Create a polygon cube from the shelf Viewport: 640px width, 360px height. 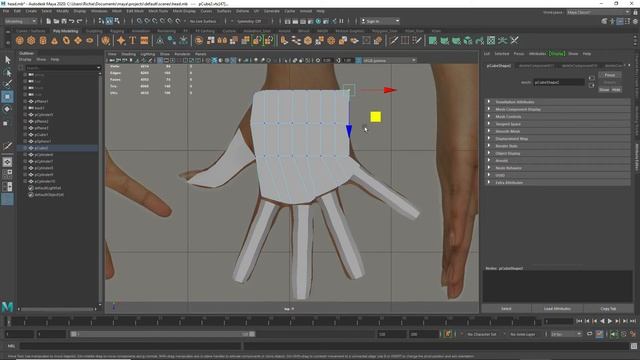pos(31,40)
